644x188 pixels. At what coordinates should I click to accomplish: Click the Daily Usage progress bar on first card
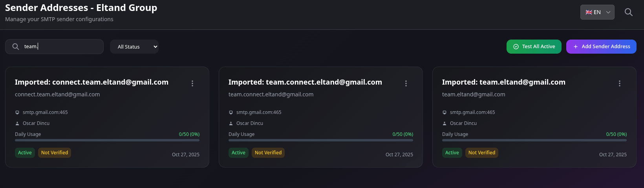coord(107,140)
